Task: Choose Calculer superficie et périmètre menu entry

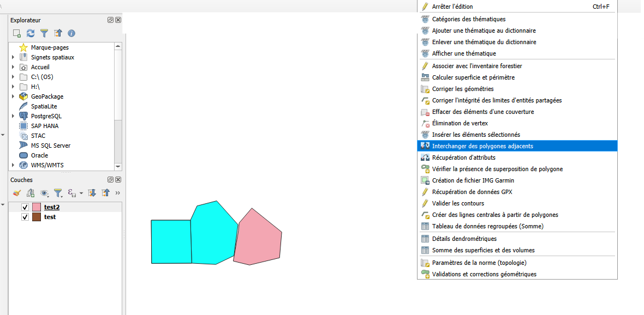Action: coord(473,77)
